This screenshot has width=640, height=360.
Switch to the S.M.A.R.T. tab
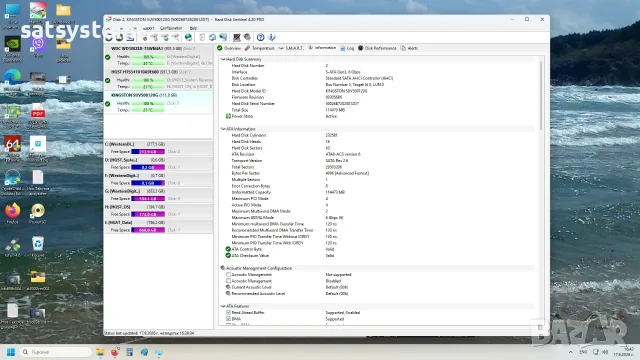291,48
